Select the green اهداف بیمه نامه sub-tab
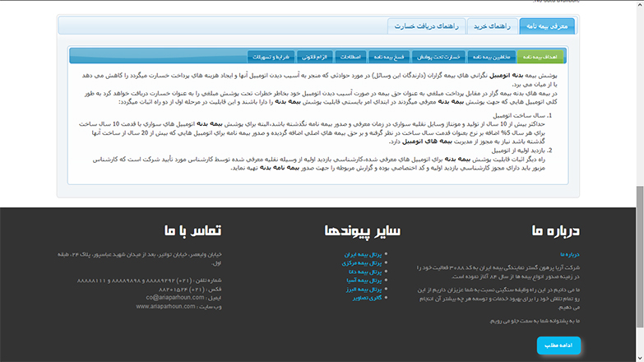This screenshot has width=644, height=362. [x=540, y=57]
